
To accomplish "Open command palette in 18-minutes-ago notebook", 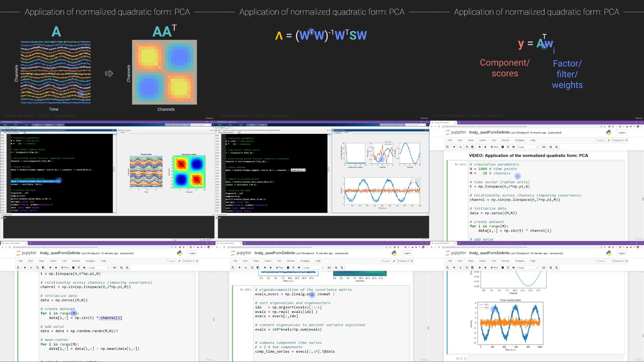I will click(544, 267).
